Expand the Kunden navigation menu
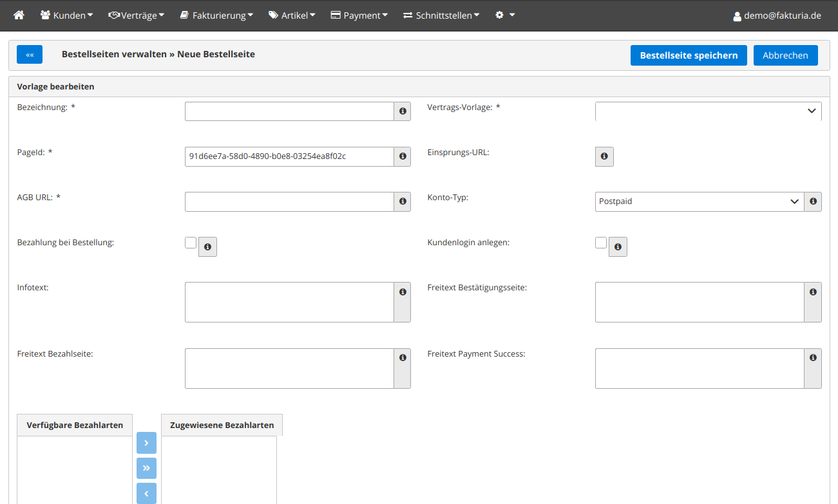This screenshot has width=838, height=504. [x=66, y=15]
